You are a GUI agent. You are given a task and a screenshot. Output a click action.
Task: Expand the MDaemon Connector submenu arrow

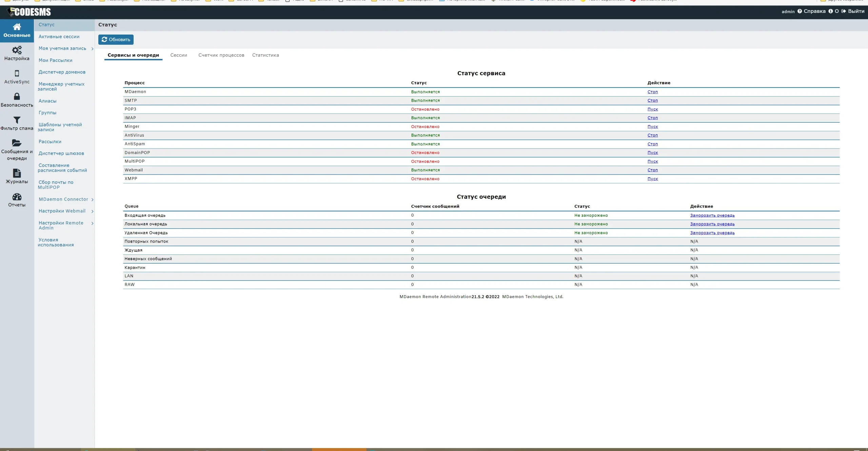click(92, 200)
